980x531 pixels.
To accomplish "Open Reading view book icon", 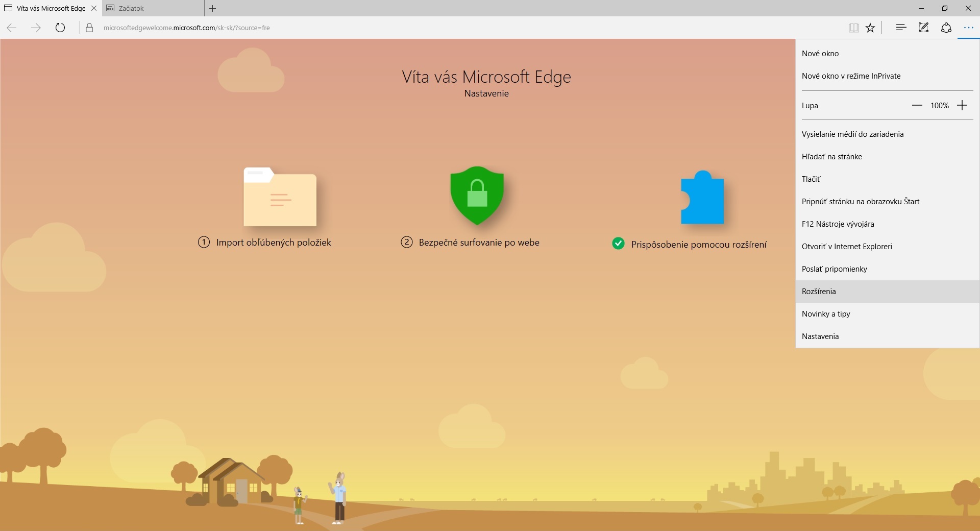I will pyautogui.click(x=853, y=28).
